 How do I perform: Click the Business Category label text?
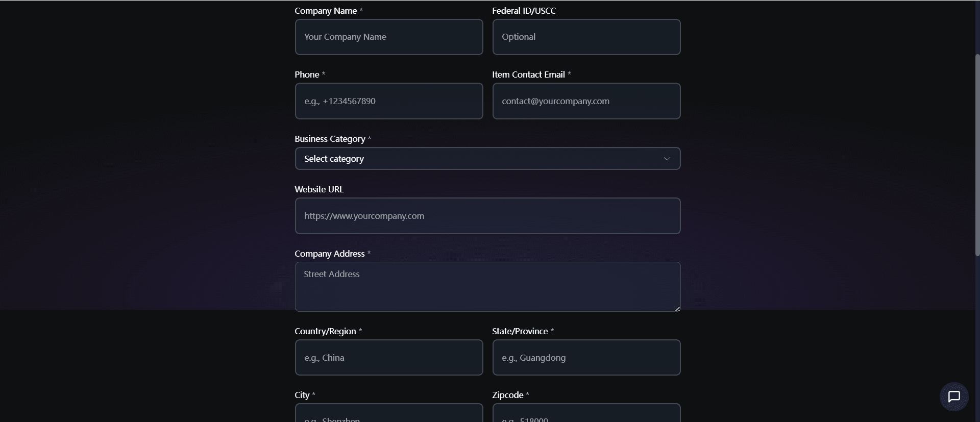(x=330, y=139)
